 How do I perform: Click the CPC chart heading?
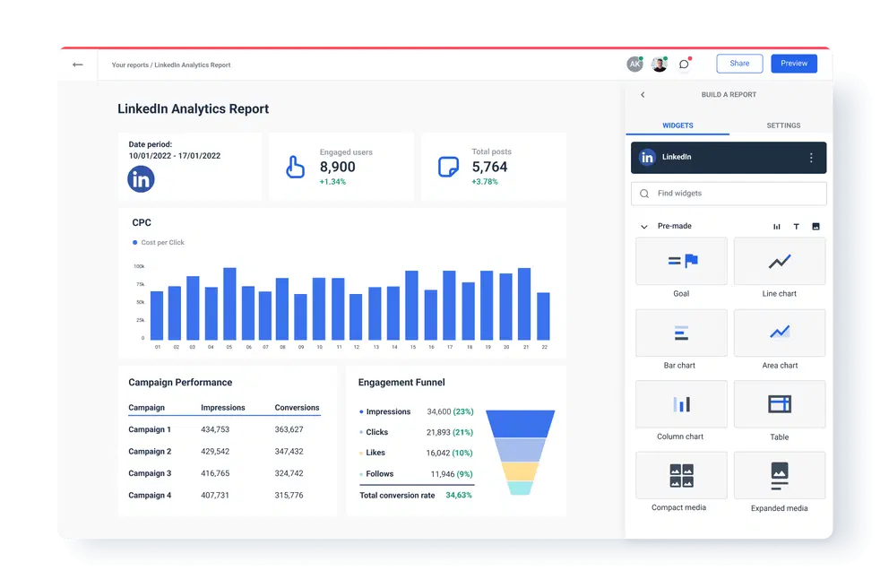tap(142, 223)
